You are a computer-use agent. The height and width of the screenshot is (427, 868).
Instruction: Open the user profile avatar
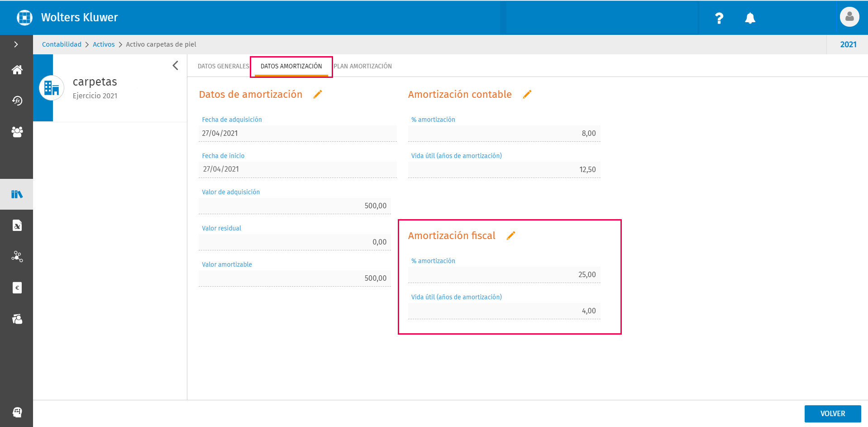pos(849,17)
